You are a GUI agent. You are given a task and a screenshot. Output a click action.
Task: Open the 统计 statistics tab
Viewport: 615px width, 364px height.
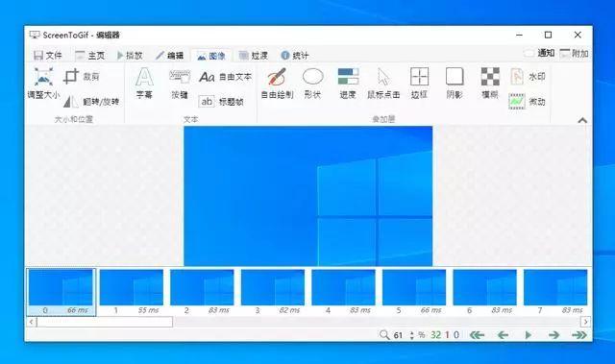pos(295,56)
